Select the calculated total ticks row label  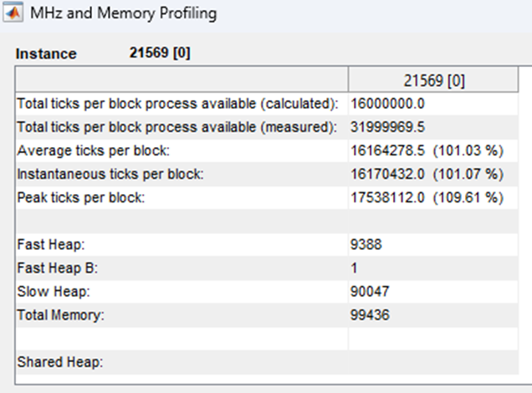coord(177,104)
